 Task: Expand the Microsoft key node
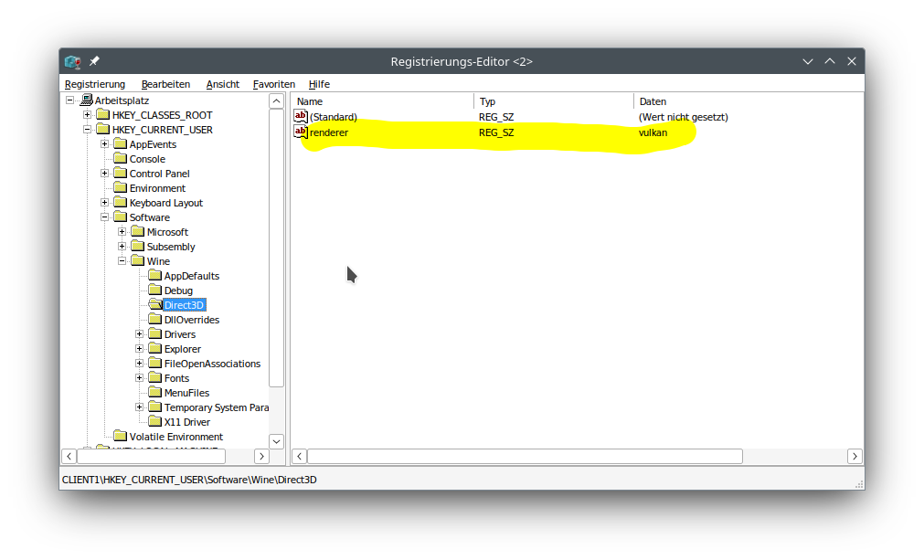[x=122, y=232]
